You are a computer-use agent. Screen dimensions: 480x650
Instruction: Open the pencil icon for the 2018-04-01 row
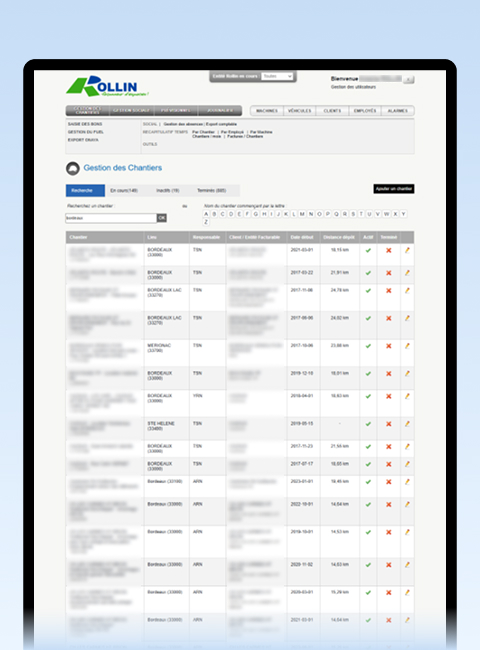(407, 396)
